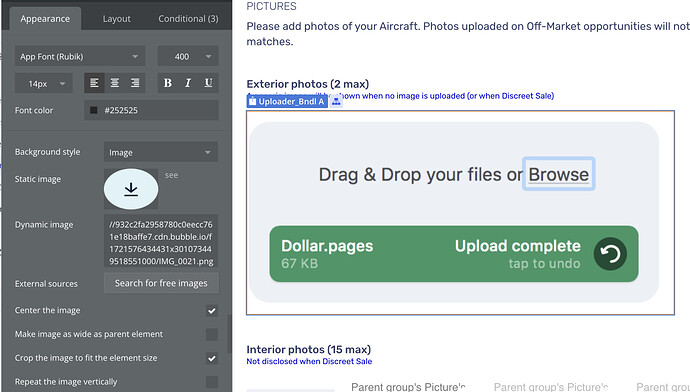Open the font weight 400 dropdown
Screen dimensions: 690x392
[188, 56]
